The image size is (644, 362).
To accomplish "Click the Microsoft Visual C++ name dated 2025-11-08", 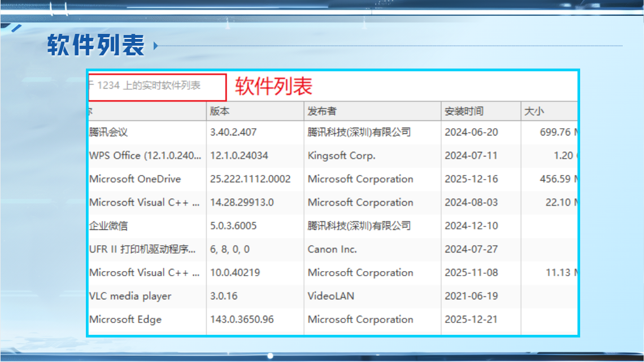I will coord(144,273).
